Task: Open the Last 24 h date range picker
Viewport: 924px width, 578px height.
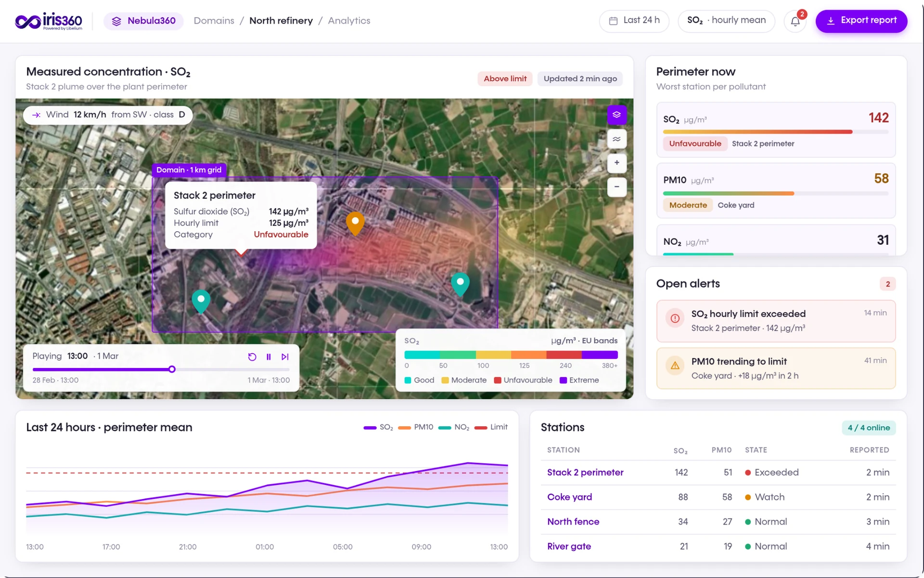Action: (x=634, y=21)
